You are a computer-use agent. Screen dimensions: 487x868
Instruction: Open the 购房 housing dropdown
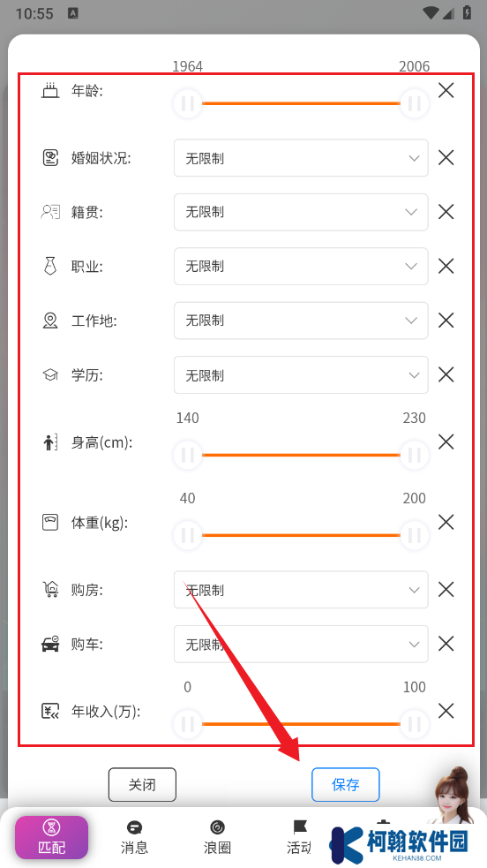pos(301,590)
